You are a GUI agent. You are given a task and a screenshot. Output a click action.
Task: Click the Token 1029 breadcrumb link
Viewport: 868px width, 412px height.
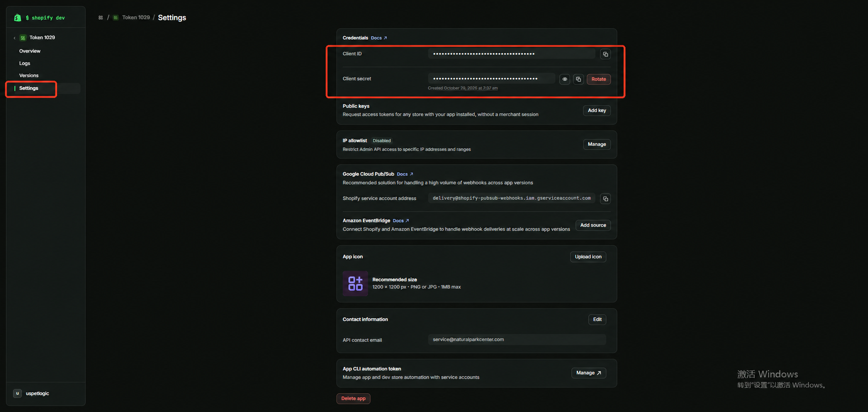[x=136, y=18]
